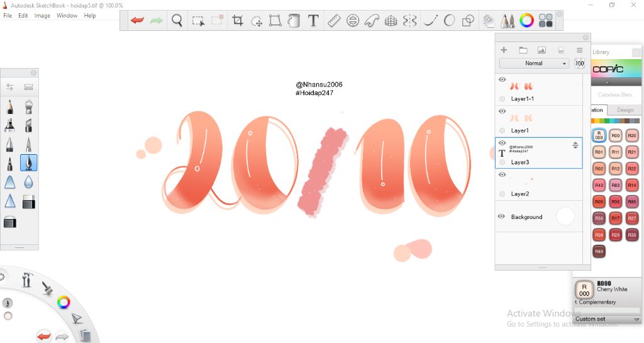The height and width of the screenshot is (343, 644).
Task: Hide the Background layer eye icon
Action: pos(501,216)
